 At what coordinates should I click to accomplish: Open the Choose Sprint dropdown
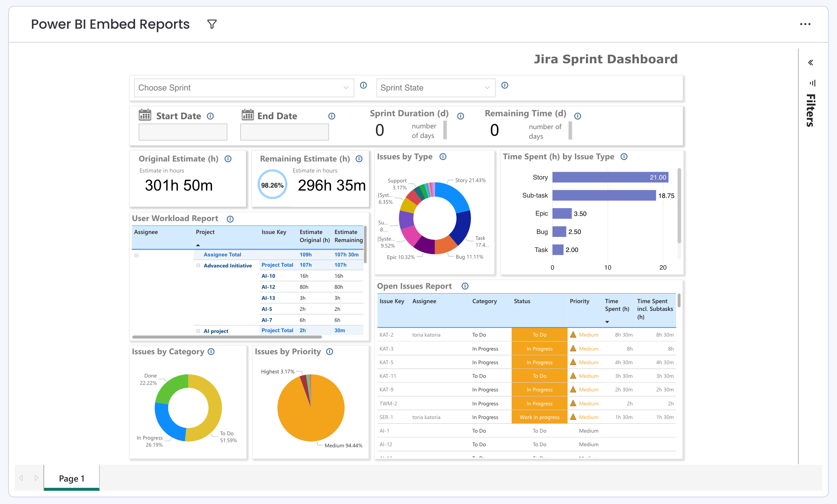pos(244,88)
